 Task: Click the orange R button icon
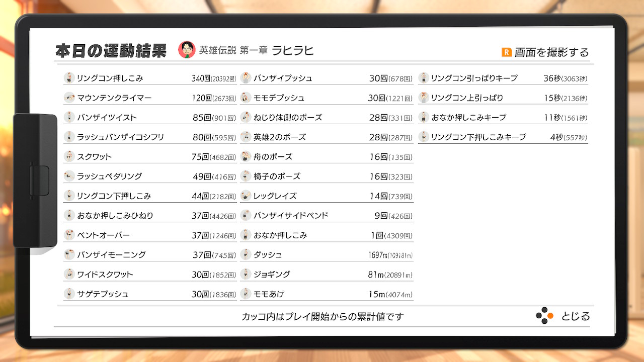pyautogui.click(x=506, y=52)
